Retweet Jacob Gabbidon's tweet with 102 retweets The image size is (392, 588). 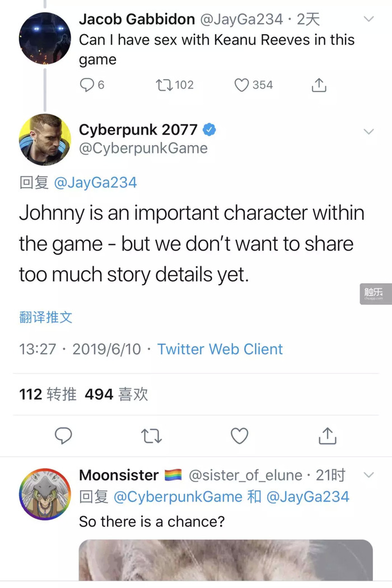[x=175, y=85]
